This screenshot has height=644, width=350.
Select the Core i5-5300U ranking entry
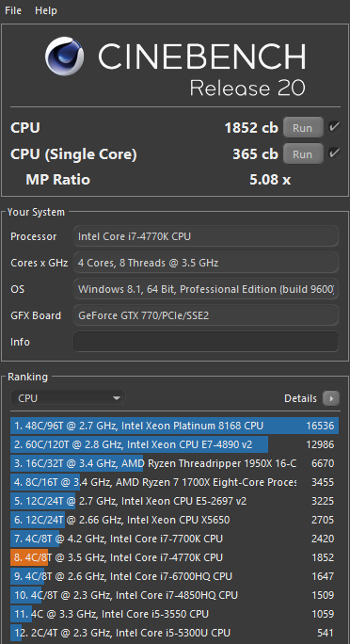point(174,633)
